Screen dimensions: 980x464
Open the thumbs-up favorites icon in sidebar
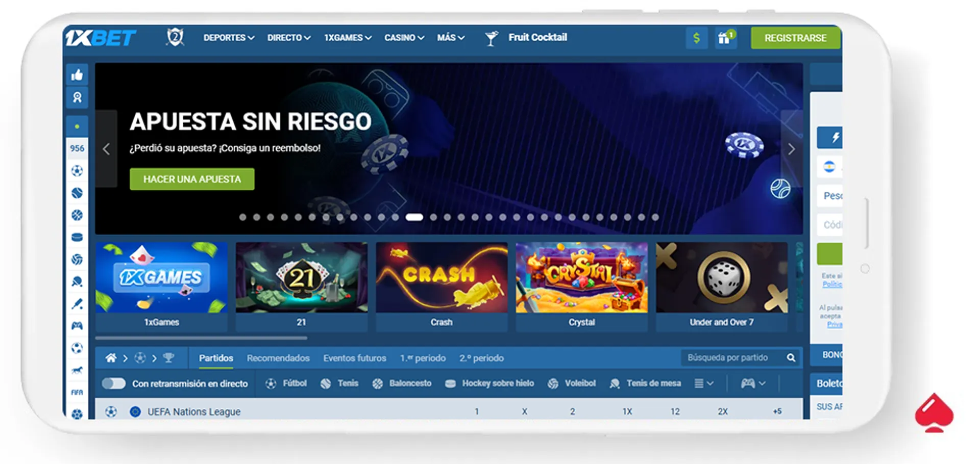click(77, 75)
